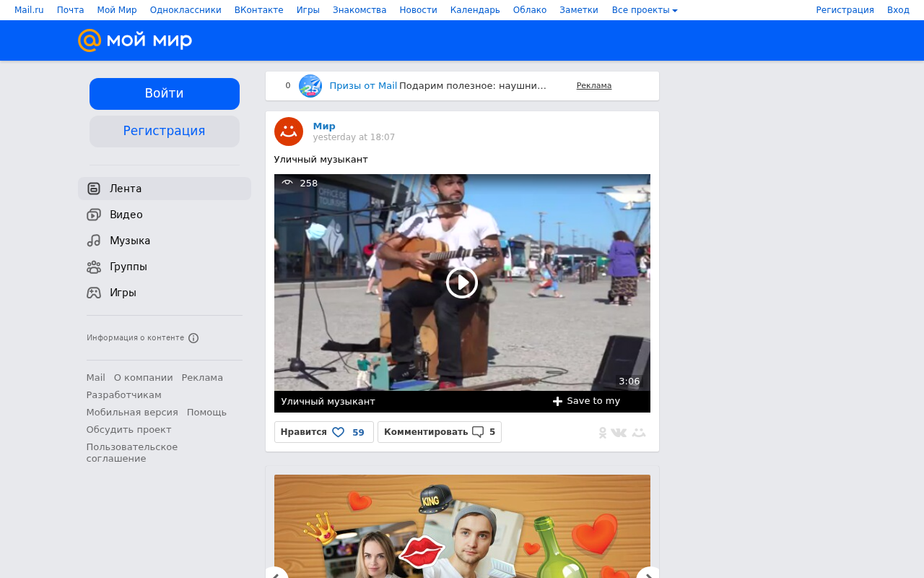Image resolution: width=924 pixels, height=578 pixels.
Task: Open the Призы от Mail link
Action: [363, 85]
